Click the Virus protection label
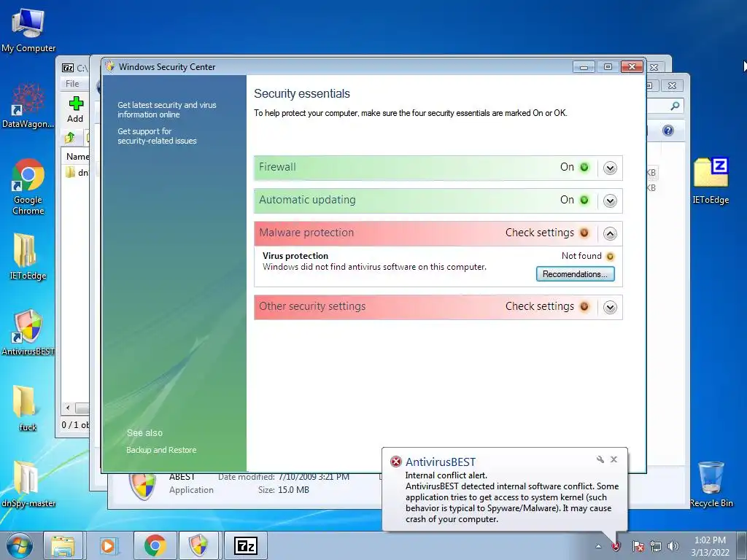This screenshot has width=747, height=560. click(295, 256)
